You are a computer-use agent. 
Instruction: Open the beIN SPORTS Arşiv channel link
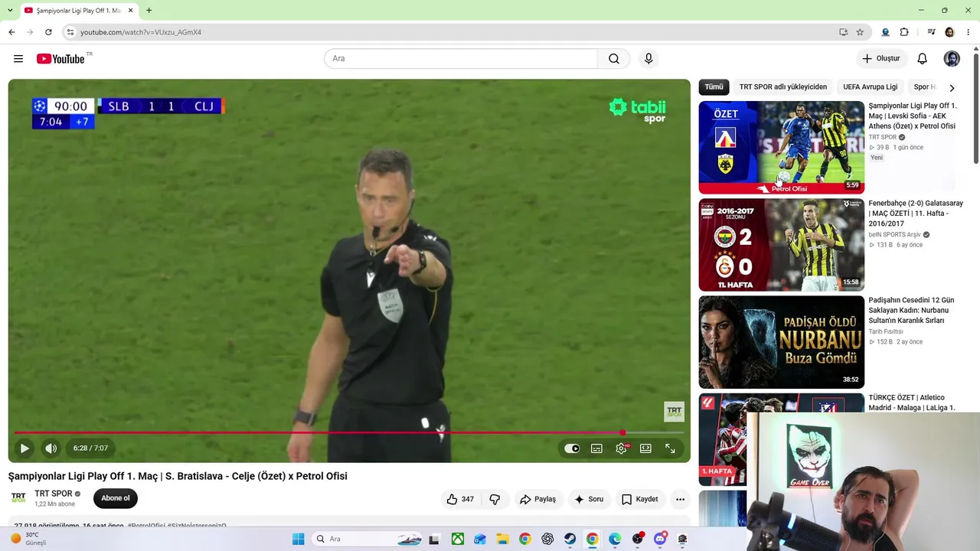point(894,235)
